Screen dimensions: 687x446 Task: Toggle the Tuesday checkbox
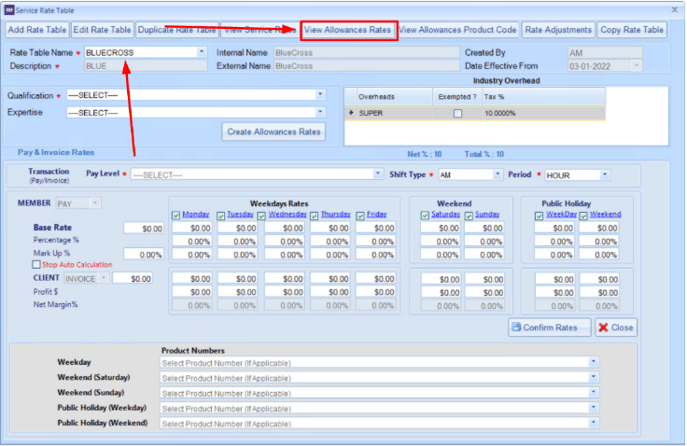tap(221, 215)
